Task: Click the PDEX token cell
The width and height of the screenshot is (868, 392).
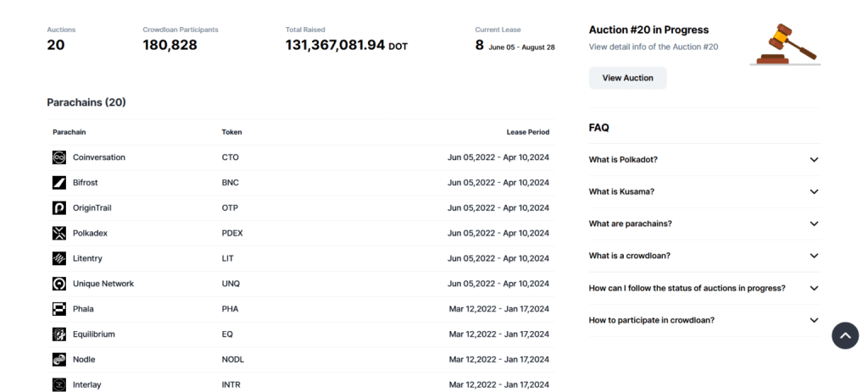Action: [x=232, y=234]
